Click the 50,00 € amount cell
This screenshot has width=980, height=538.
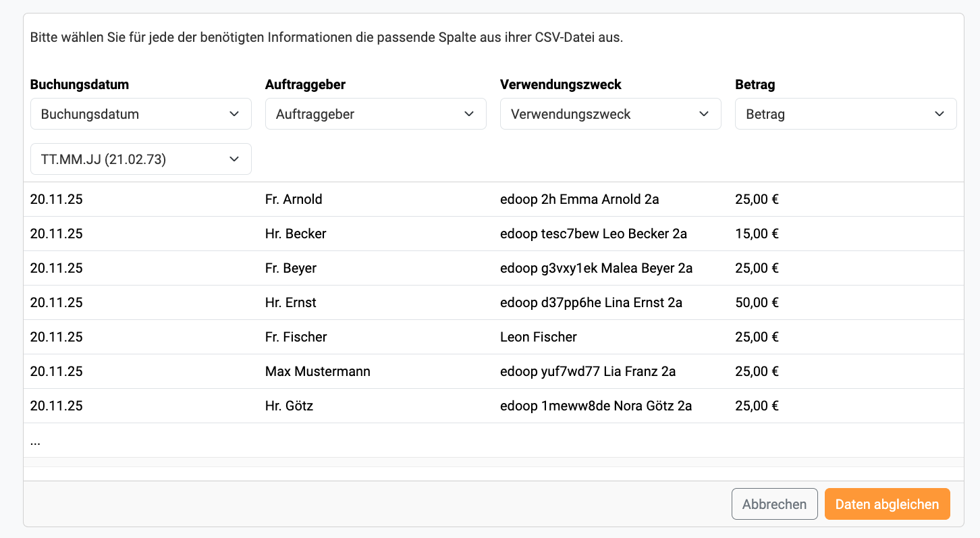(x=757, y=302)
